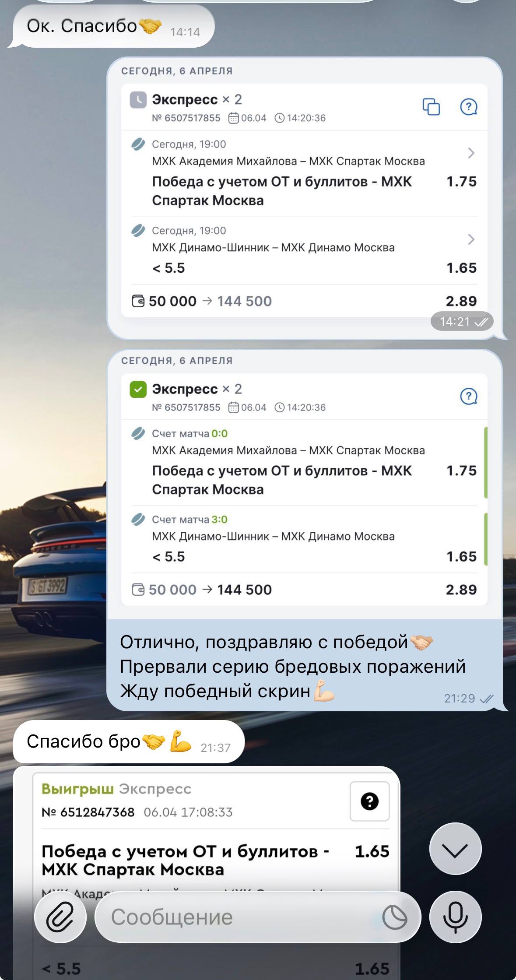Tap black question mark in Выигрыш card
This screenshot has width=516, height=980.
(369, 801)
